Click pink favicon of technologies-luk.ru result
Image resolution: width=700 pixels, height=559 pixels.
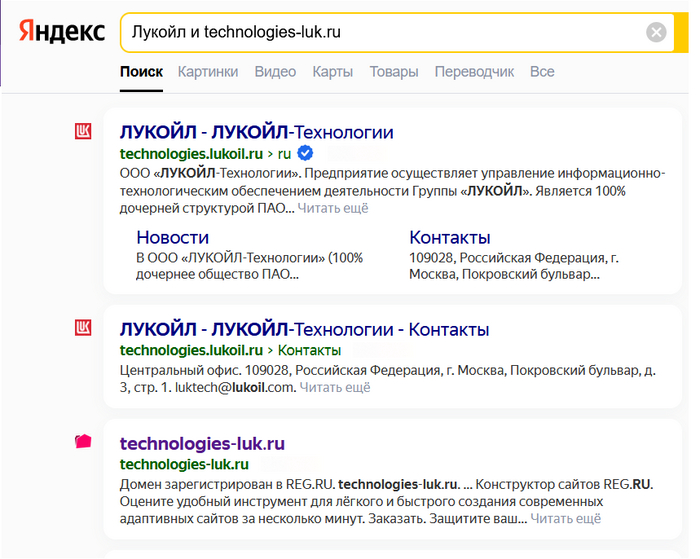click(x=84, y=441)
